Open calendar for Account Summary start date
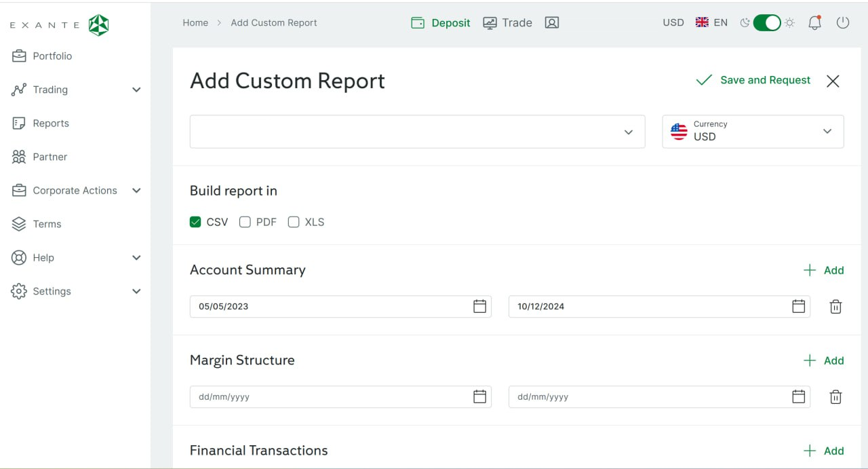 click(x=479, y=306)
